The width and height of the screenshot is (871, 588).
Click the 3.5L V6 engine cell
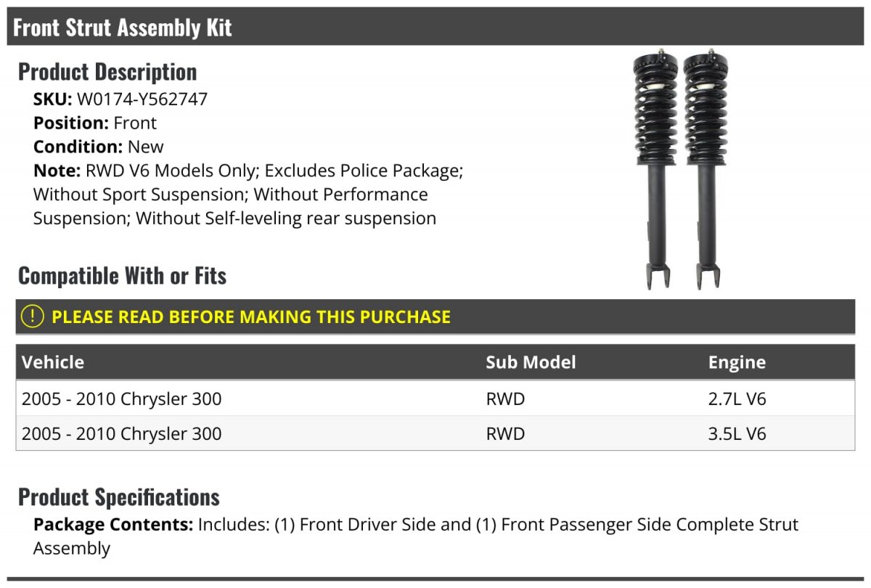pos(737,433)
